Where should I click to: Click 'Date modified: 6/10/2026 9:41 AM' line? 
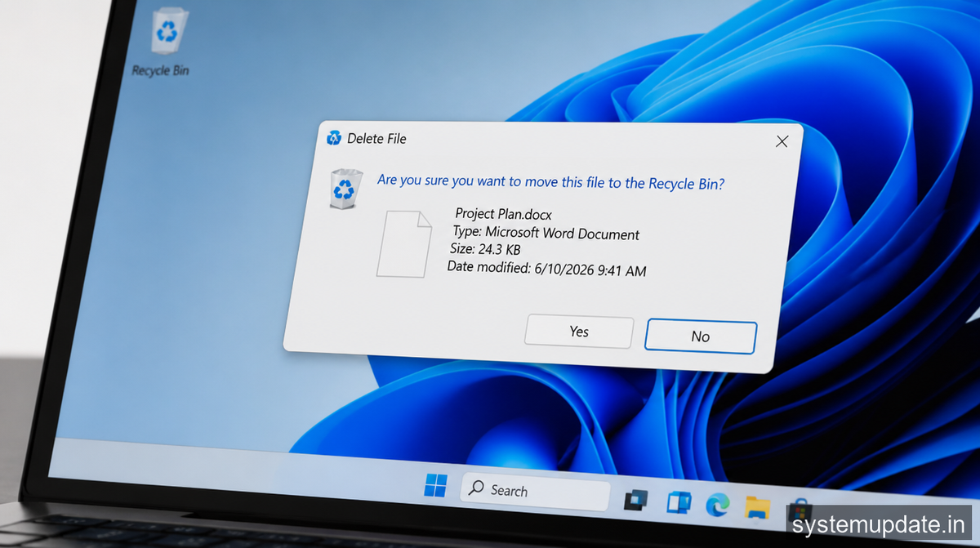tap(546, 269)
